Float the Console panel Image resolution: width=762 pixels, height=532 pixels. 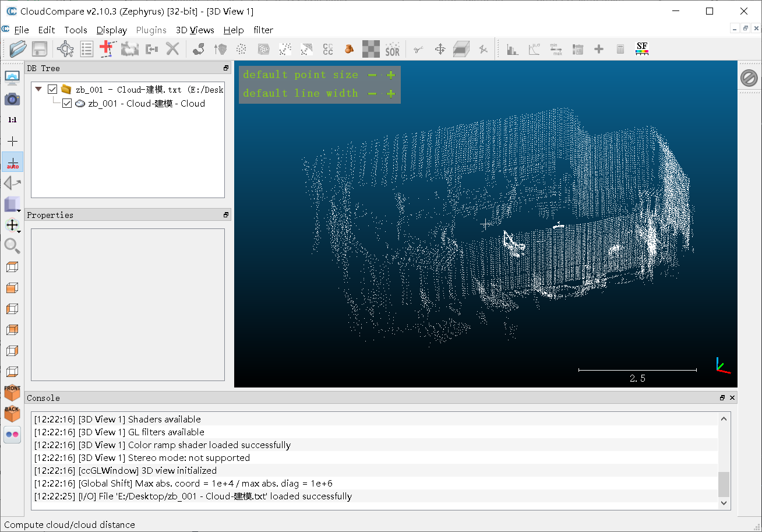(x=722, y=398)
